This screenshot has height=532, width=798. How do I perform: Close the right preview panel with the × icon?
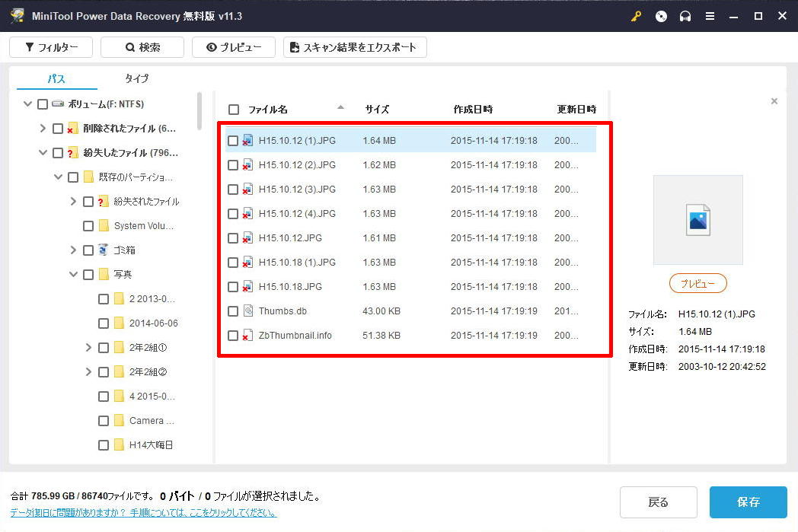coord(774,100)
